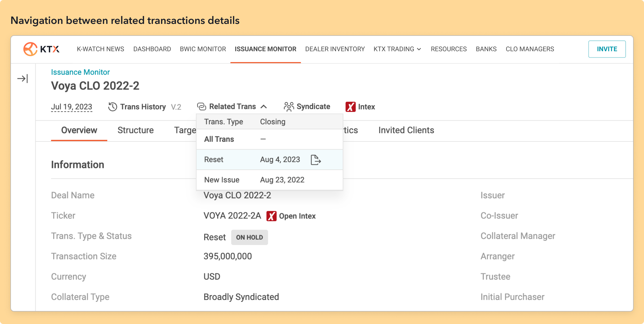Image resolution: width=644 pixels, height=324 pixels.
Task: Click the V.2 version label
Action: (x=176, y=107)
